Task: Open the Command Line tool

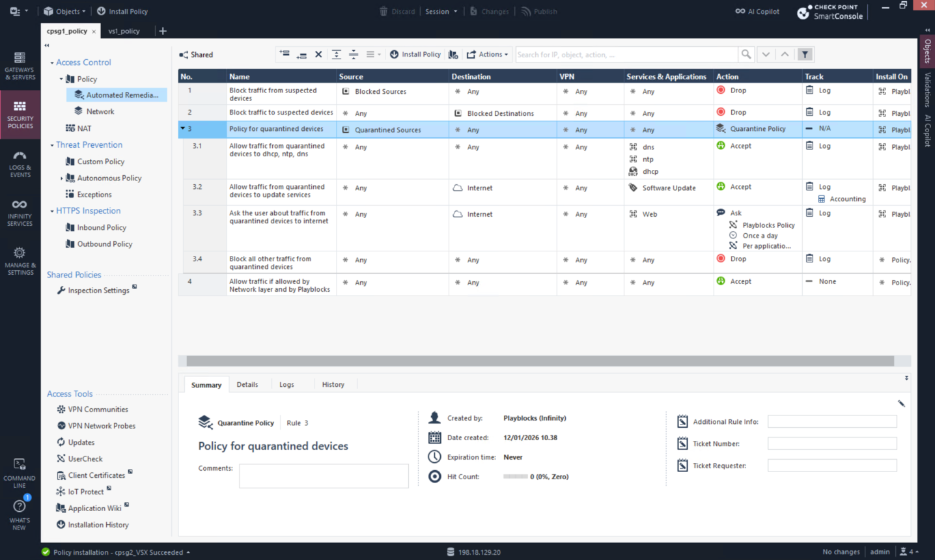Action: click(20, 473)
